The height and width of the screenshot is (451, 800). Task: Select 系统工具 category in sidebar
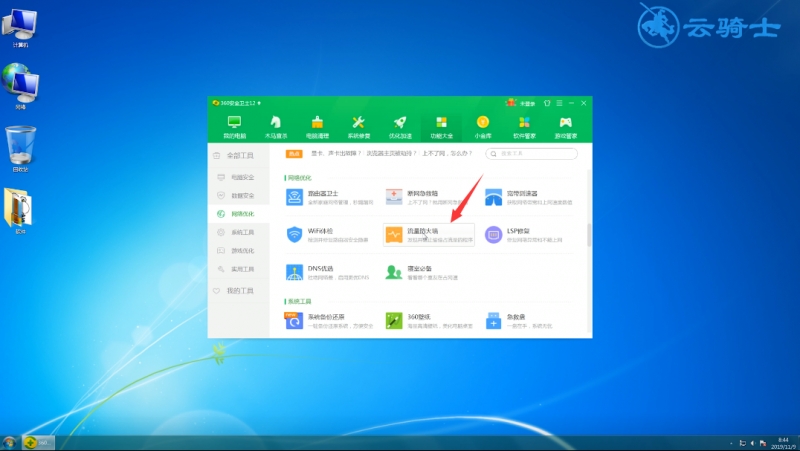pos(239,232)
